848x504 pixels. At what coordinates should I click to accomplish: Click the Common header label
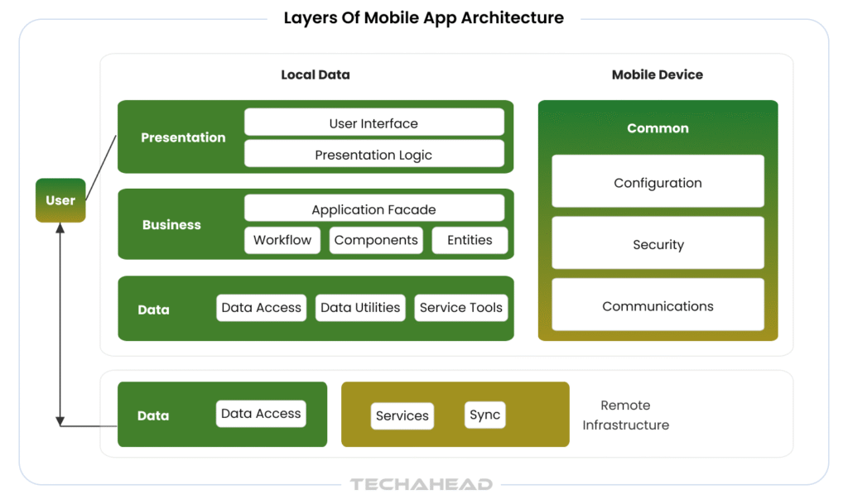(658, 128)
